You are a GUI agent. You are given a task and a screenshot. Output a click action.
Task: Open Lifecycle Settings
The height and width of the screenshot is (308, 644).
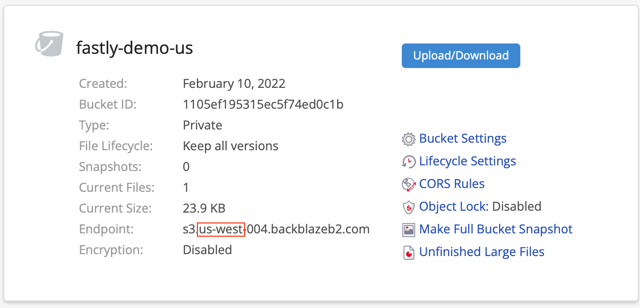click(467, 161)
